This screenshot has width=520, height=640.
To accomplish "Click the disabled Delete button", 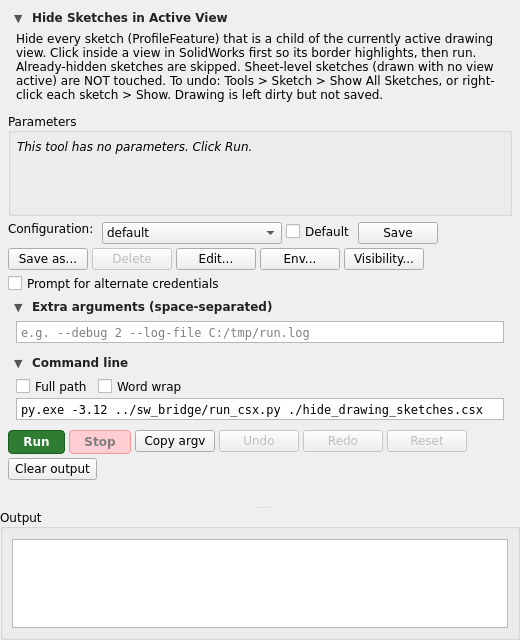I will (132, 259).
